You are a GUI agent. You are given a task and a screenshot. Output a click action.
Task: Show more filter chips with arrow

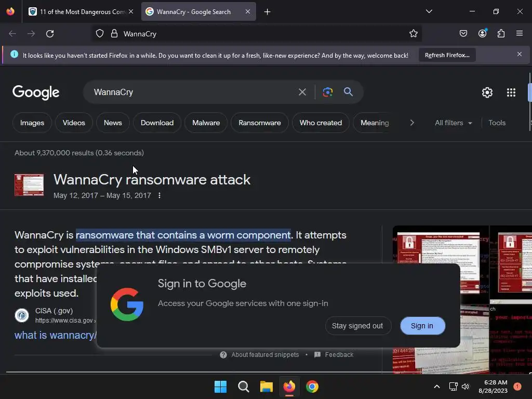click(412, 123)
